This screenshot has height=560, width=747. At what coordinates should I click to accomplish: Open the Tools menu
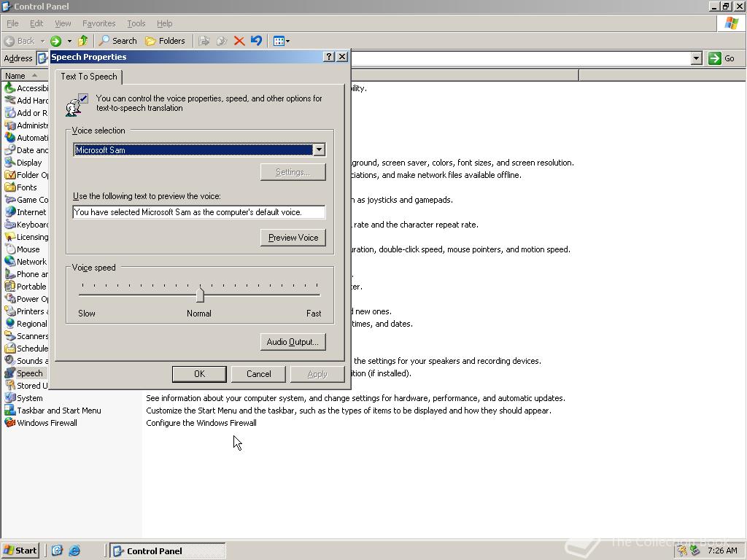136,23
